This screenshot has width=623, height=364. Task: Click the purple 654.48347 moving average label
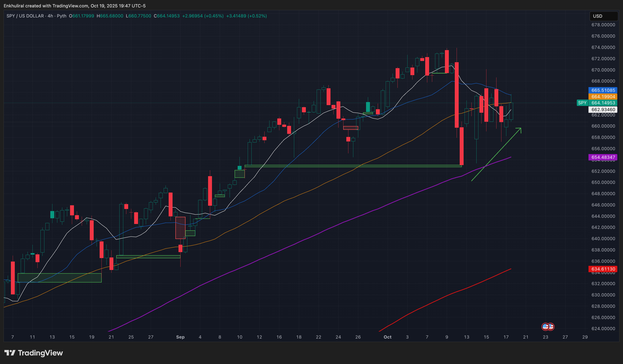click(x=603, y=157)
